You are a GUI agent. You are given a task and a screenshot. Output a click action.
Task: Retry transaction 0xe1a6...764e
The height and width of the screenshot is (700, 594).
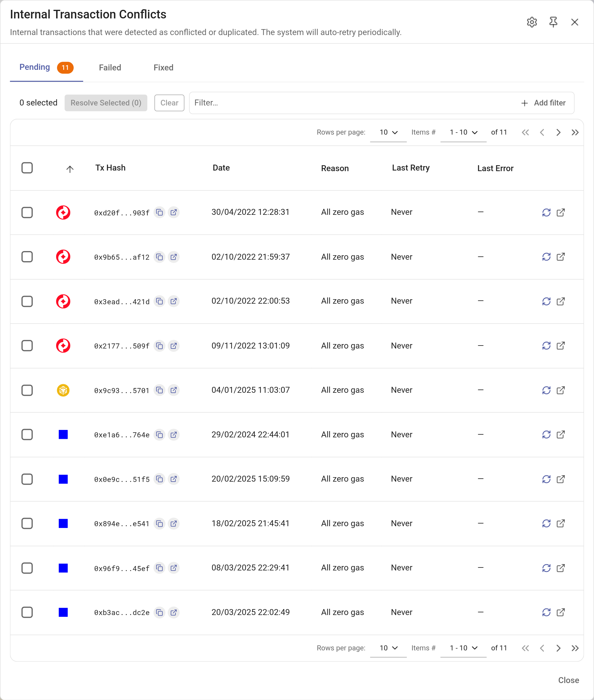546,435
